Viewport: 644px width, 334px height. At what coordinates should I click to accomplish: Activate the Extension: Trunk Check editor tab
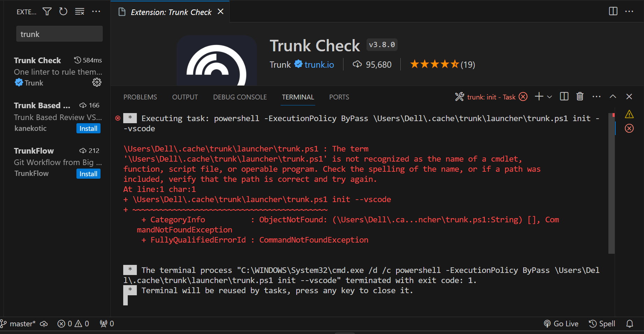coord(171,12)
